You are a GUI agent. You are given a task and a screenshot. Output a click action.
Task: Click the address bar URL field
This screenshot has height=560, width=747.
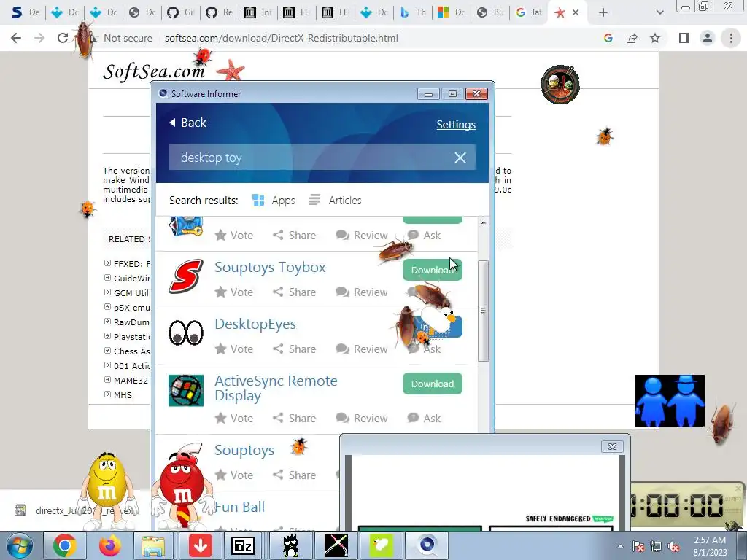coord(281,38)
